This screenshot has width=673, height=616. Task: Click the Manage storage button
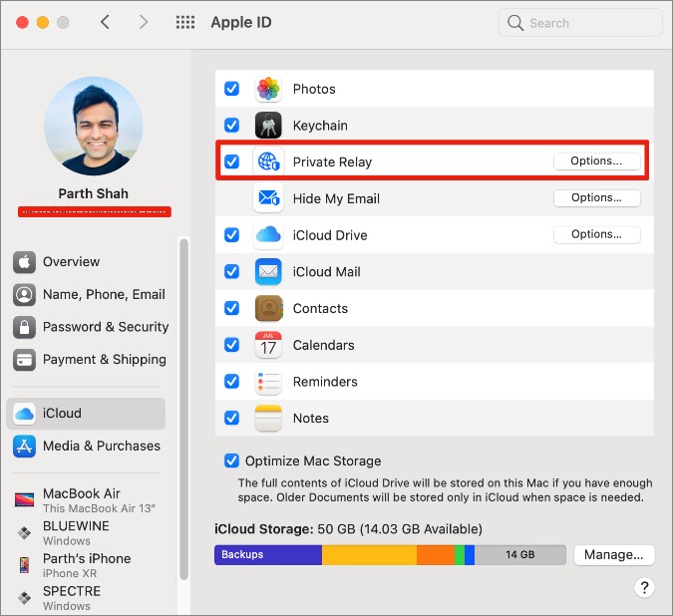pos(613,555)
